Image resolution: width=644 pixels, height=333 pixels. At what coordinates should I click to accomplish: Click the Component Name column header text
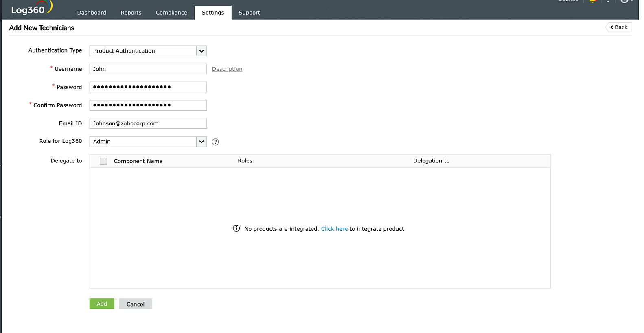[138, 161]
